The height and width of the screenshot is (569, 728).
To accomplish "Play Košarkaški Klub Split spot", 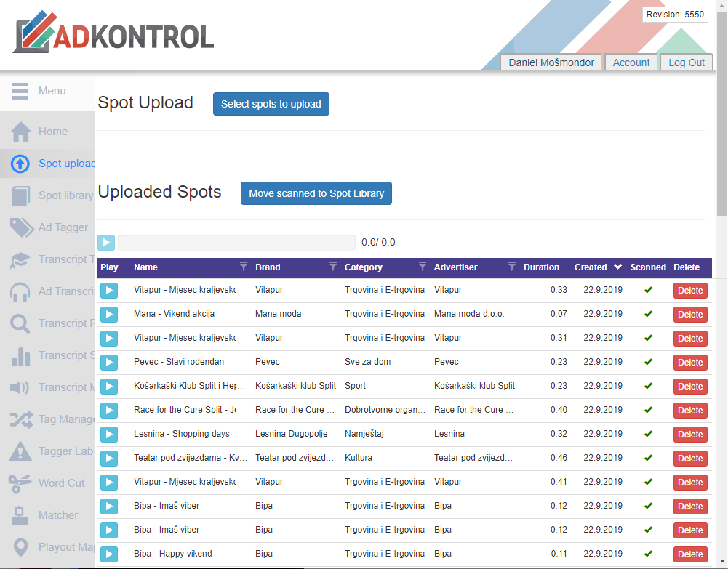I will 109,387.
